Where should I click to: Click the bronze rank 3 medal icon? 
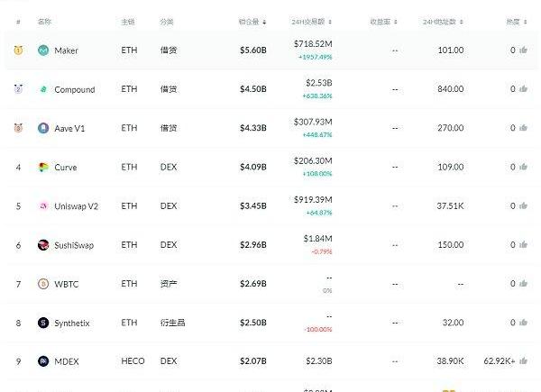click(x=18, y=128)
